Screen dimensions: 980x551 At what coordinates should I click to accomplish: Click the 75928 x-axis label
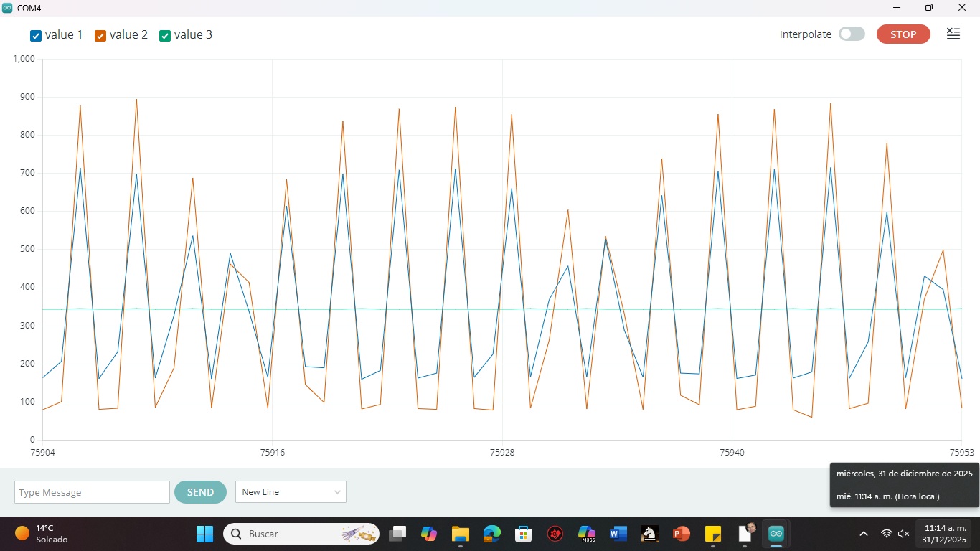click(x=502, y=453)
